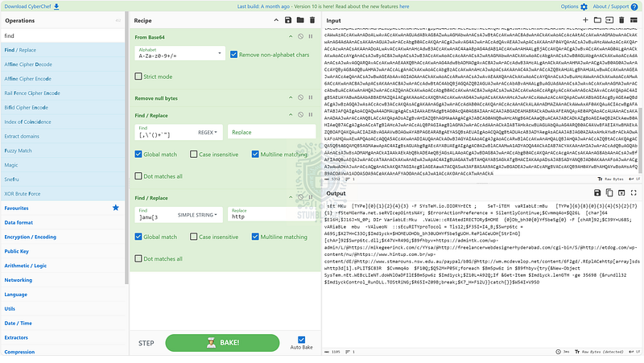Open the REGEX find-type dropdown

(208, 132)
